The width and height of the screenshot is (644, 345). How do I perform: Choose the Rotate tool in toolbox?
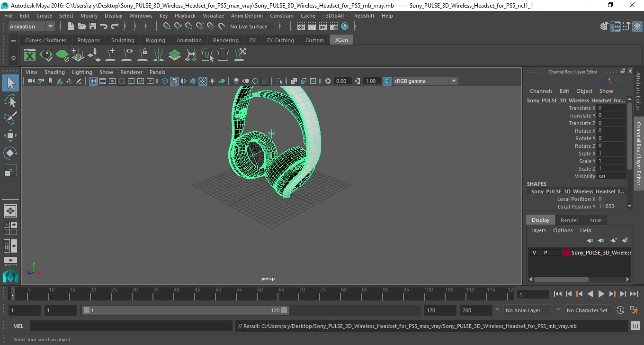[10, 153]
